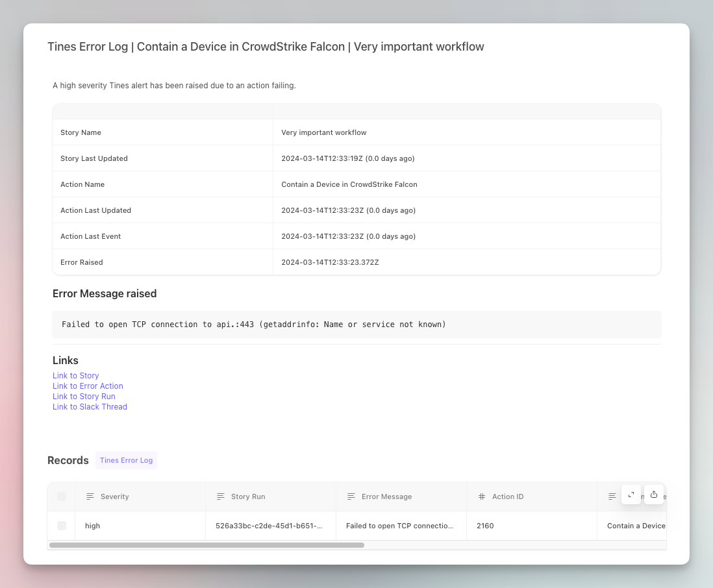Screen dimensions: 713x588
Task: Click the Action Name value 'Contain a Device in CrowdStrike Falcon'
Action: pyautogui.click(x=349, y=184)
